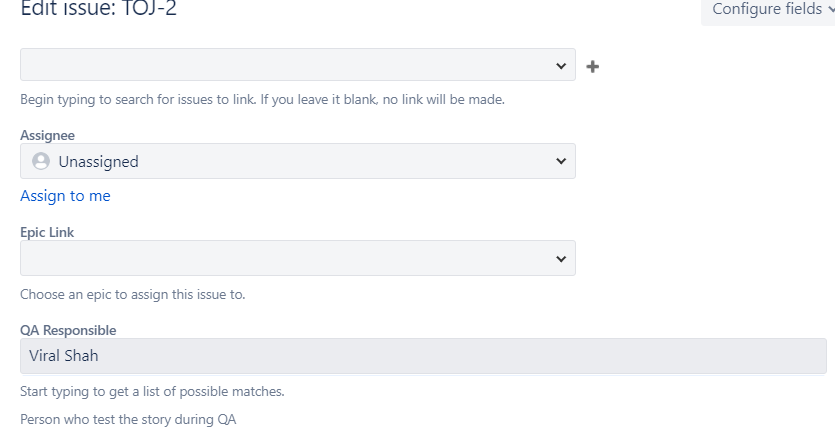The height and width of the screenshot is (444, 835).
Task: Click the Assignee field label
Action: coord(47,135)
